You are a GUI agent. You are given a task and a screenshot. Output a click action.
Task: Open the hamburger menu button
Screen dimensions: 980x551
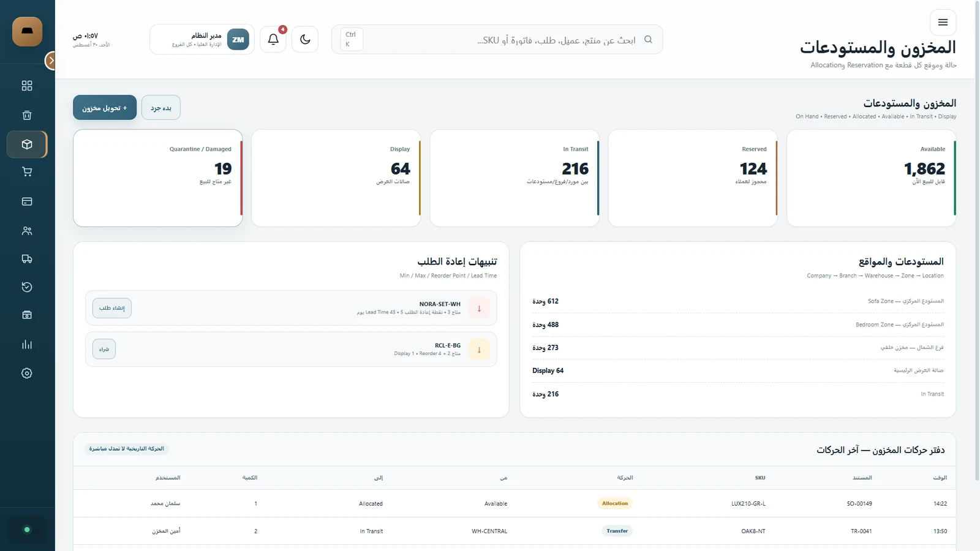[x=943, y=22]
